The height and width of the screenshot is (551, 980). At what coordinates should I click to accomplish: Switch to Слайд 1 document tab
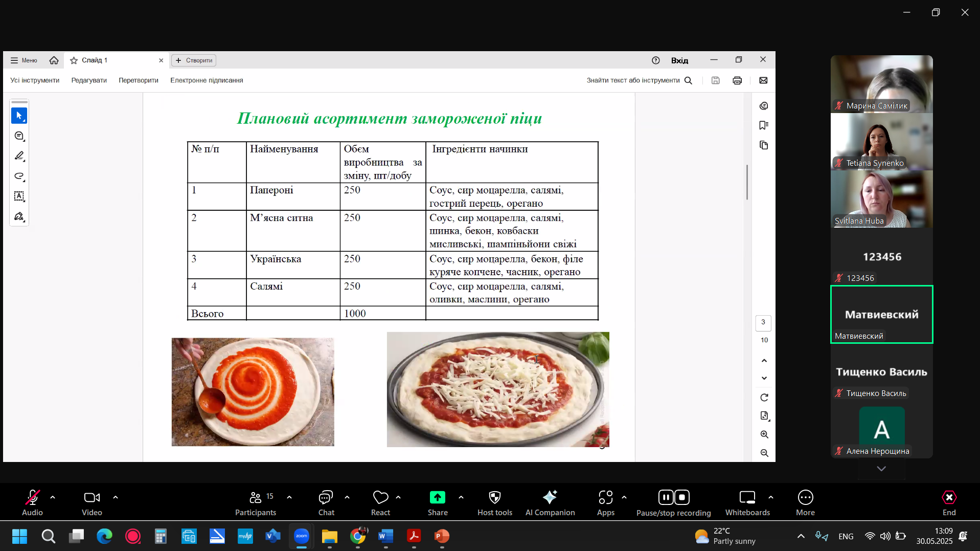point(116,60)
